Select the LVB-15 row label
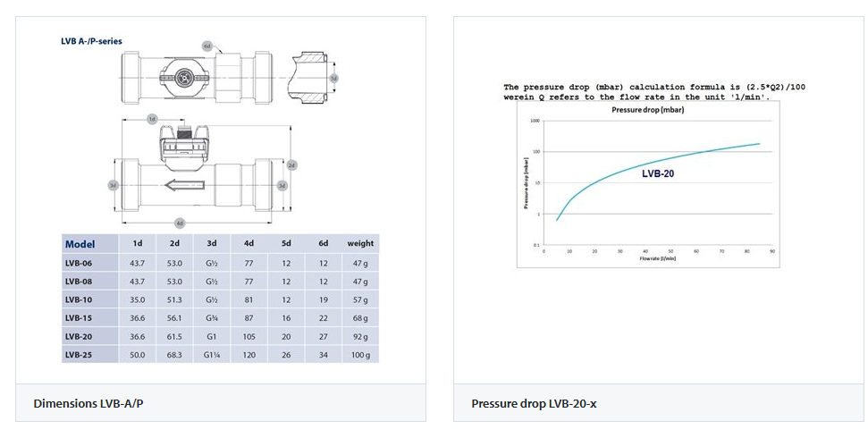The height and width of the screenshot is (438, 868). click(x=79, y=318)
